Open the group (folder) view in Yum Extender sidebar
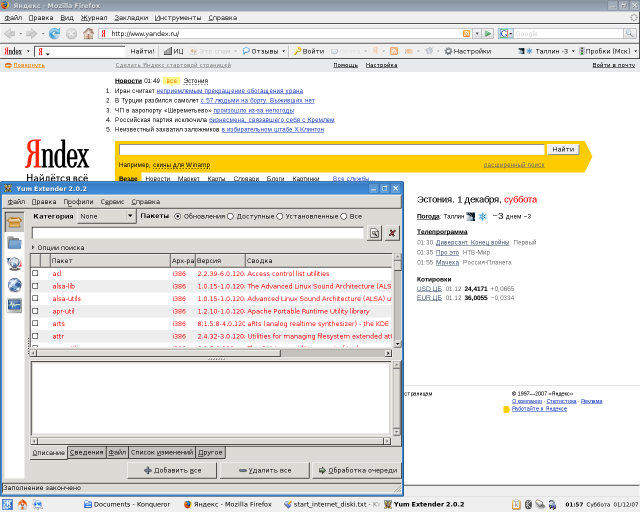The width and height of the screenshot is (640, 512). click(14, 243)
